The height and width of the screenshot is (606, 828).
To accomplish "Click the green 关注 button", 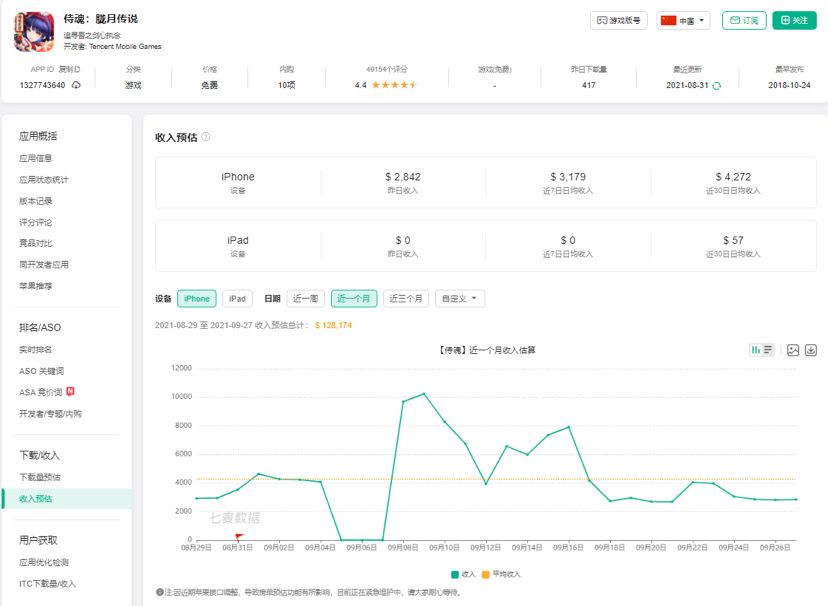I will pyautogui.click(x=794, y=20).
